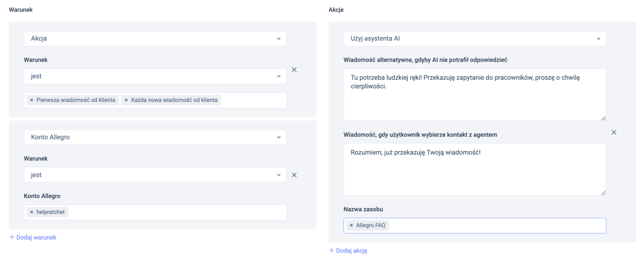Open the 'Użyj asystenta AI' action dropdown

[x=475, y=38]
